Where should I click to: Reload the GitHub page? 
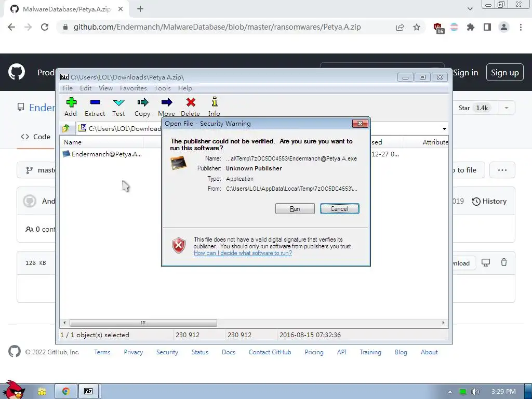45,27
